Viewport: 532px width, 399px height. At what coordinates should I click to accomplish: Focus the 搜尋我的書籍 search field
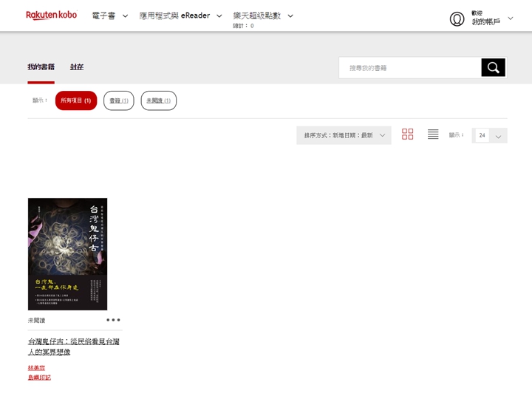pyautogui.click(x=410, y=68)
